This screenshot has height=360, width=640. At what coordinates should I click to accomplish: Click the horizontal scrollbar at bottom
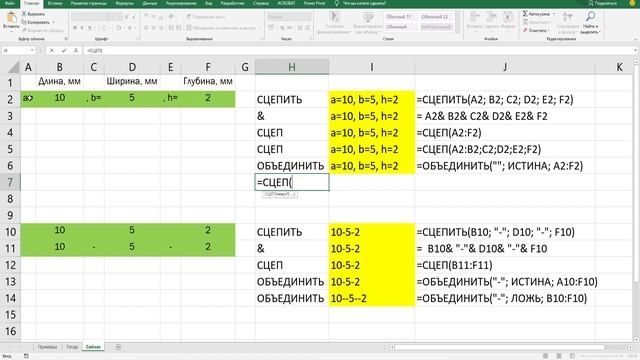(x=499, y=347)
